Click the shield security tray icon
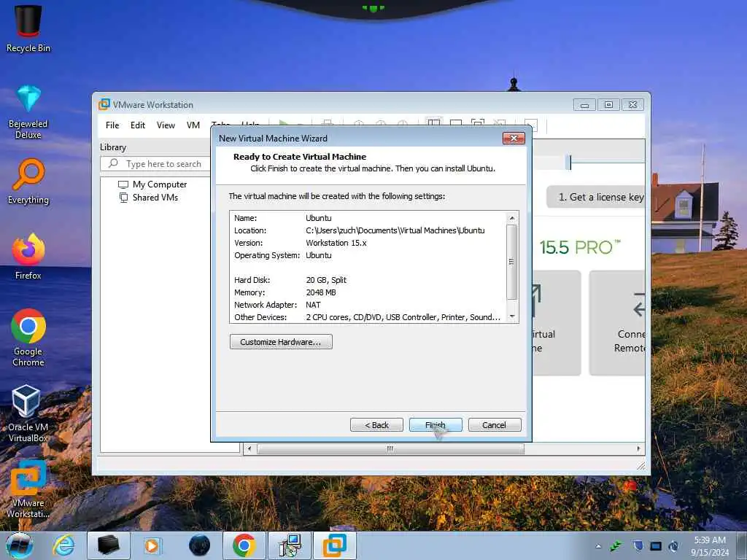The height and width of the screenshot is (560, 747). (638, 546)
